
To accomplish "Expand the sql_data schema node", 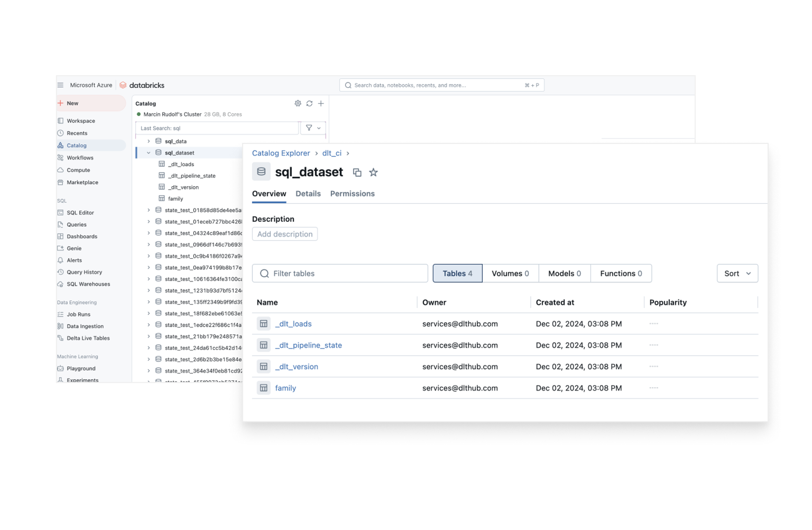I will (x=148, y=141).
